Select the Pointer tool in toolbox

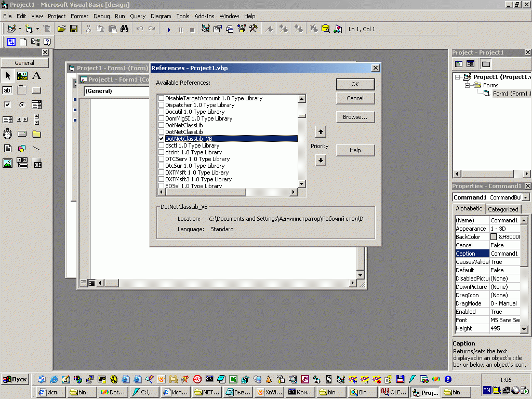click(x=8, y=76)
